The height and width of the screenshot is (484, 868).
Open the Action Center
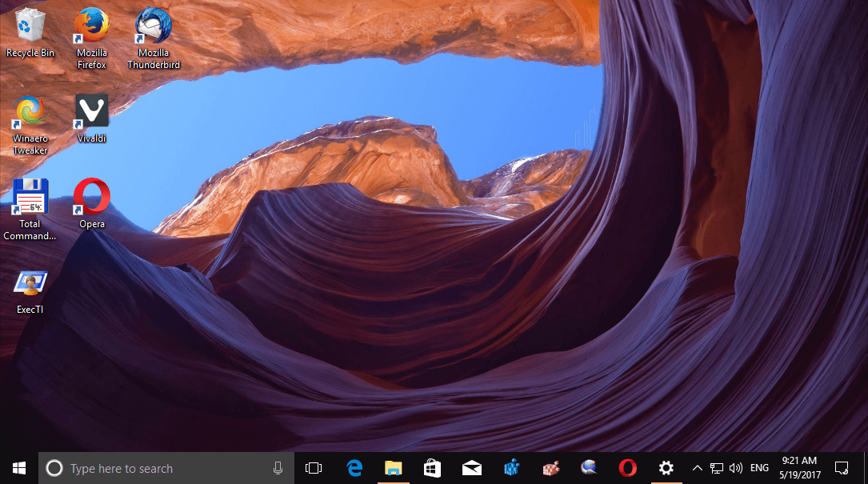[842, 468]
